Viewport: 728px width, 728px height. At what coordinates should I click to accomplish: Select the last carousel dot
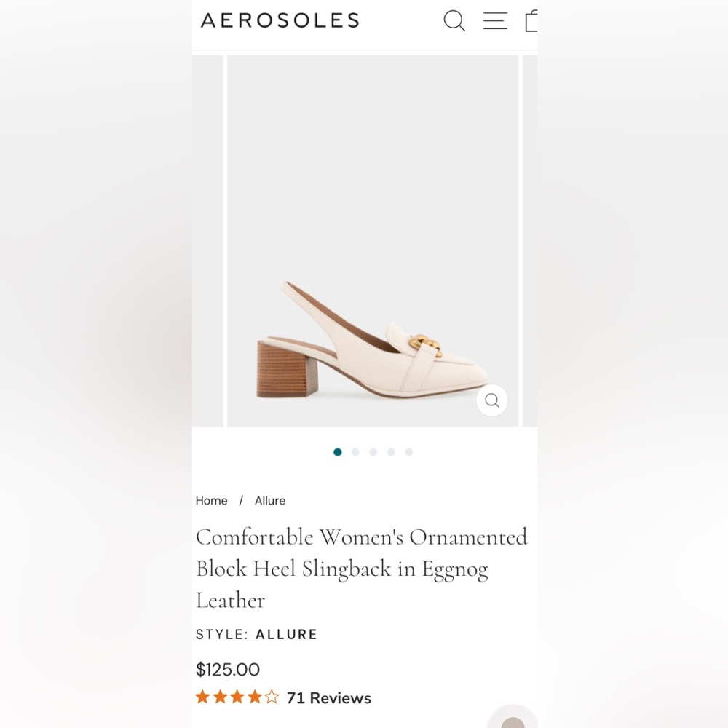(x=408, y=451)
